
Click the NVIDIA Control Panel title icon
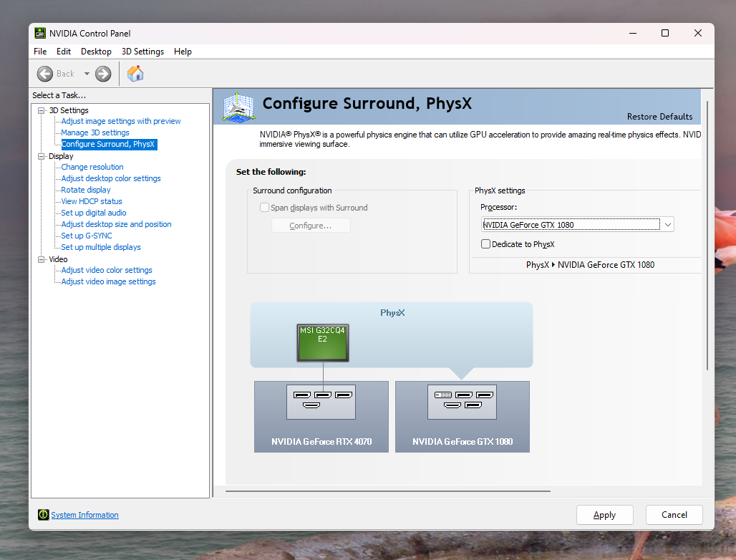pos(40,33)
